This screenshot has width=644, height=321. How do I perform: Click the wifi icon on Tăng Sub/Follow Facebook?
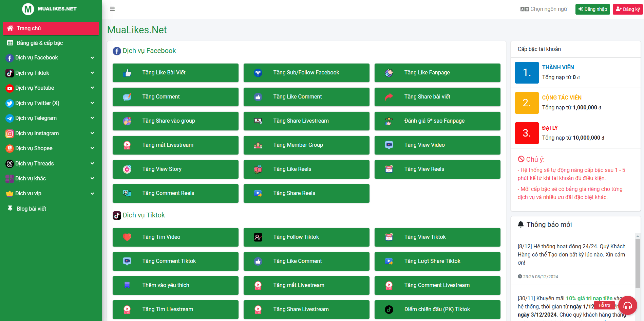(258, 73)
